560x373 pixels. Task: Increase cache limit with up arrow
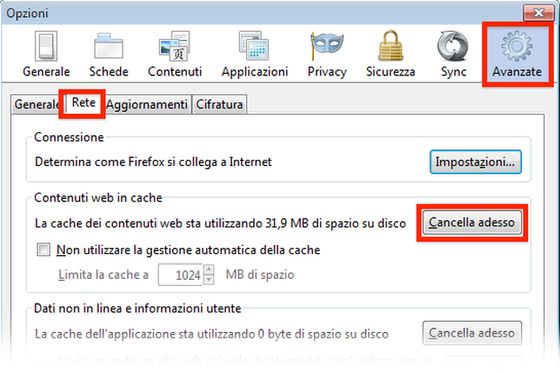(x=209, y=269)
